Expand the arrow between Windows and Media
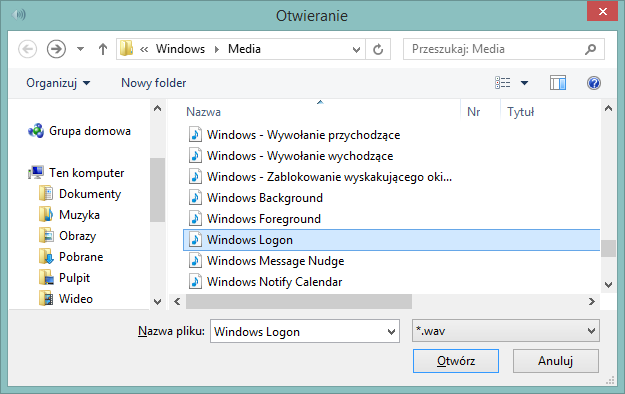Viewport: 625px width, 394px height. (x=217, y=49)
